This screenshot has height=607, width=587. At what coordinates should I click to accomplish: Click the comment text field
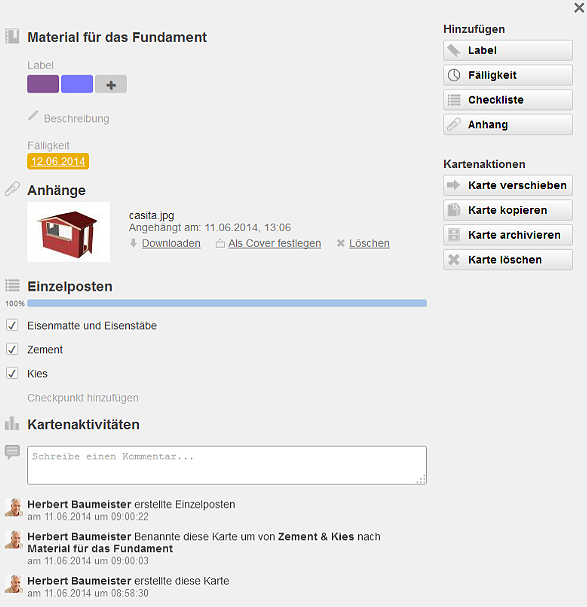pyautogui.click(x=227, y=465)
